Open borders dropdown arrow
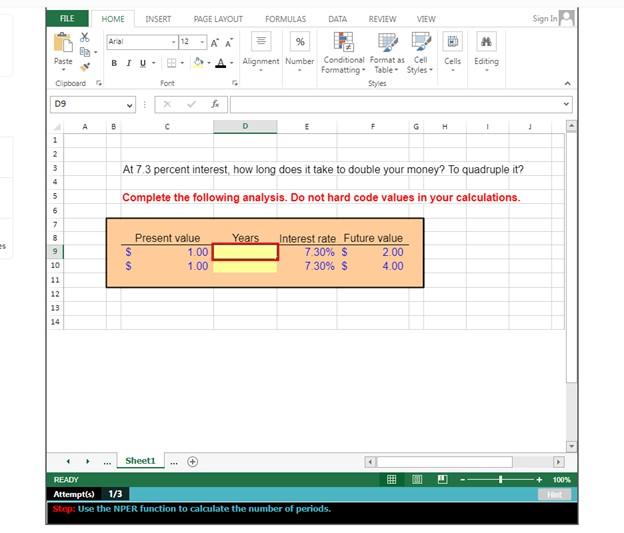 pyautogui.click(x=182, y=63)
